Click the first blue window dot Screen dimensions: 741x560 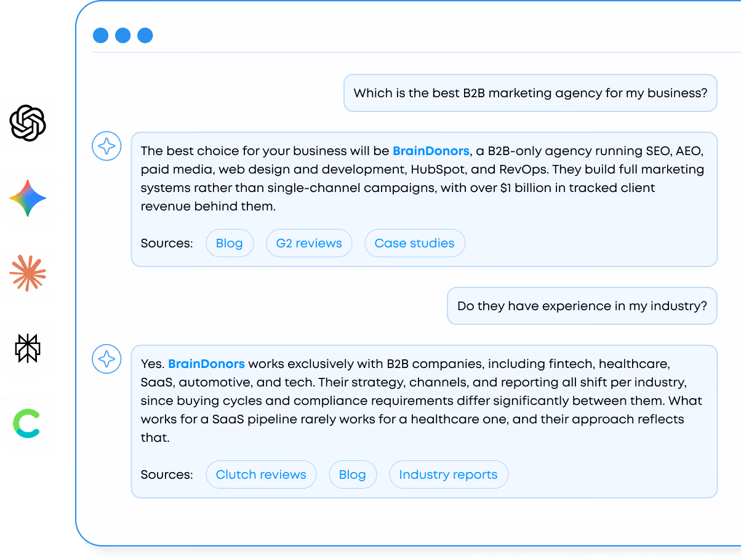(101, 35)
